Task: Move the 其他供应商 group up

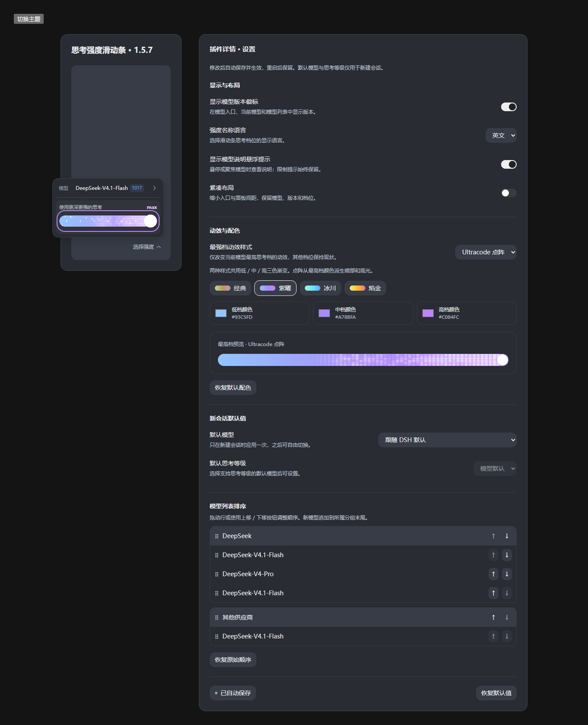Action: [x=493, y=617]
